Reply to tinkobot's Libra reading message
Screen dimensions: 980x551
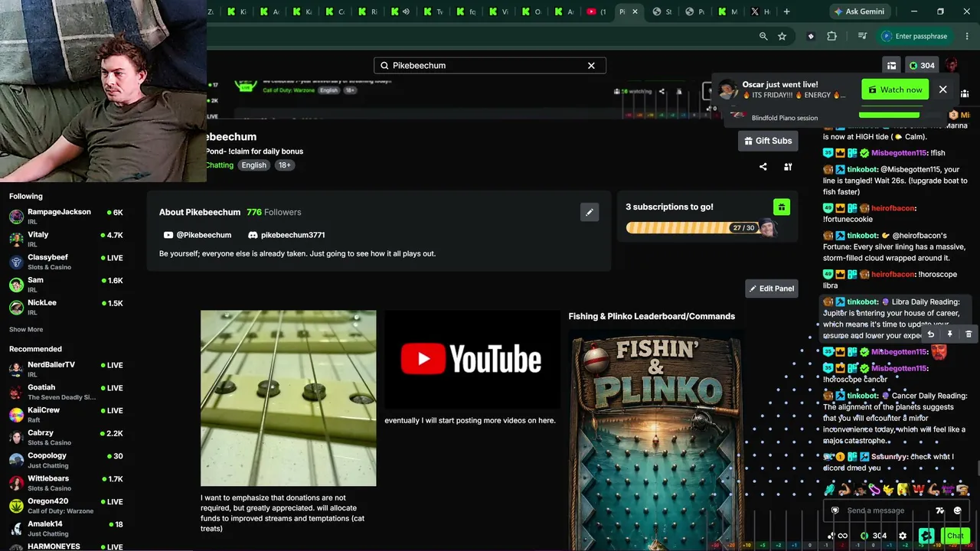[x=930, y=334]
